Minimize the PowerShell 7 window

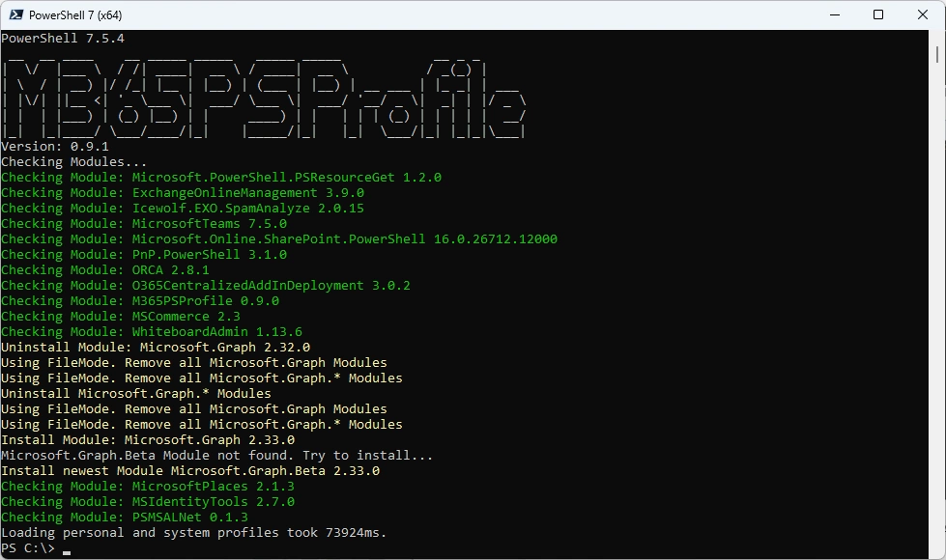tap(834, 14)
